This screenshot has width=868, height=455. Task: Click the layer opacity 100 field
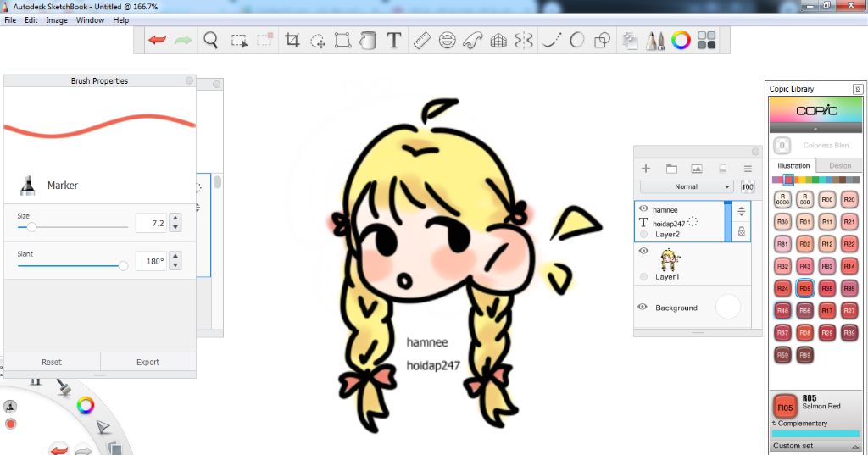pyautogui.click(x=748, y=186)
